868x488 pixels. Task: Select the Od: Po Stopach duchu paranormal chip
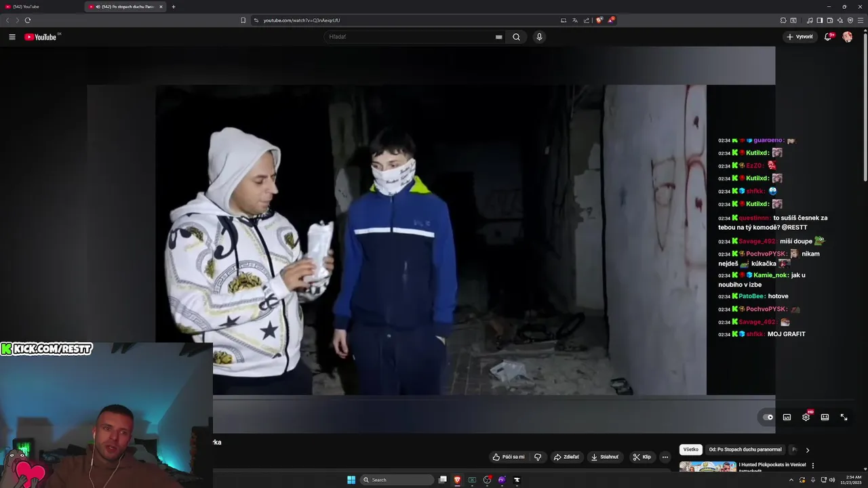point(745,449)
